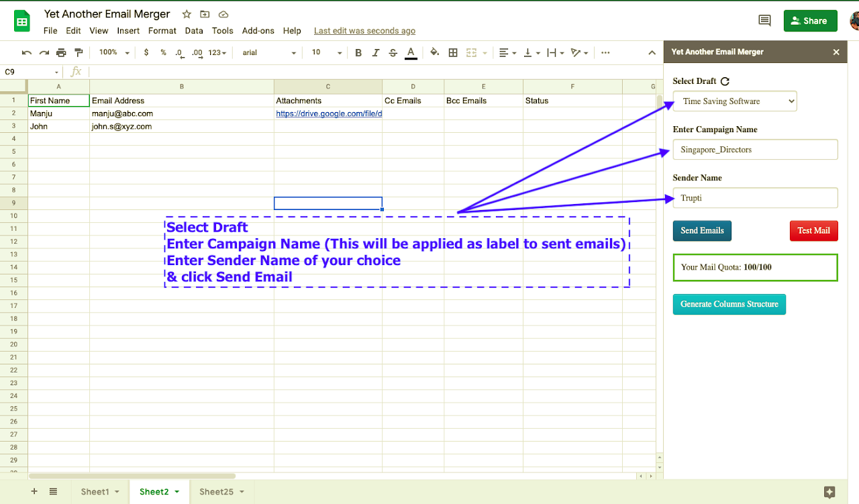Open the cell borders tool

453,52
